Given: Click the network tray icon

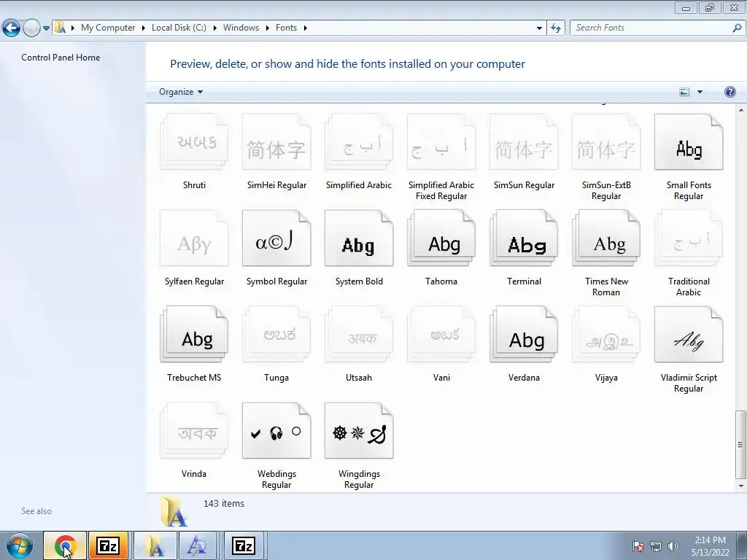Looking at the screenshot, I should tap(656, 546).
